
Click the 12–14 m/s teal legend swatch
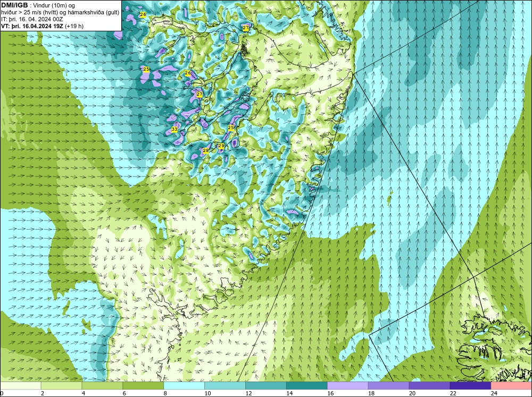point(265,386)
